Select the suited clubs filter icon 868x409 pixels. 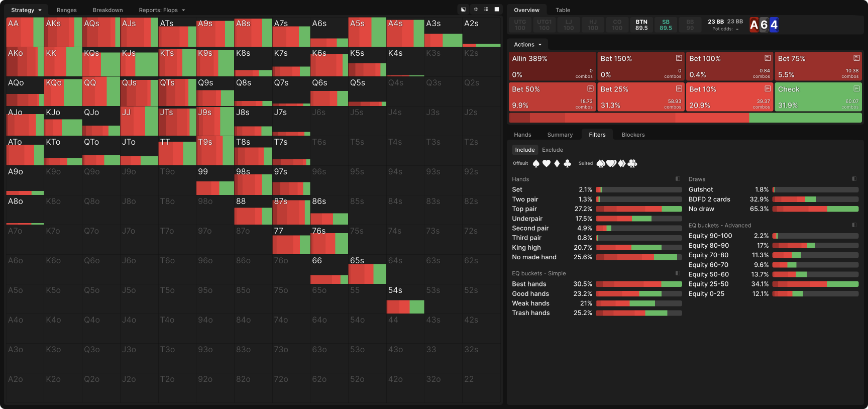pyautogui.click(x=632, y=163)
